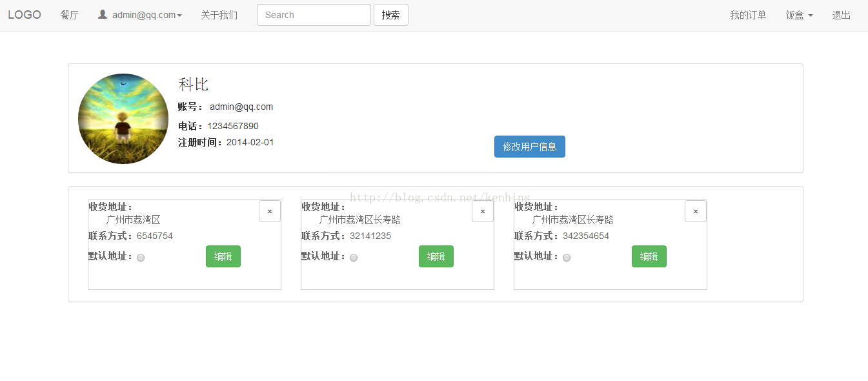This screenshot has width=868, height=381.
Task: Click account value admin@qq.com in profile
Action: pyautogui.click(x=241, y=107)
